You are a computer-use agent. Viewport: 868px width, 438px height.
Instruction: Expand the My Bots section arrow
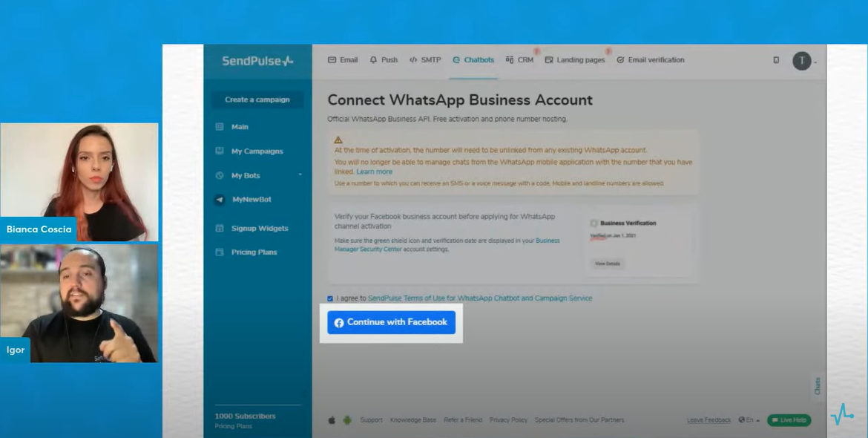click(x=300, y=175)
